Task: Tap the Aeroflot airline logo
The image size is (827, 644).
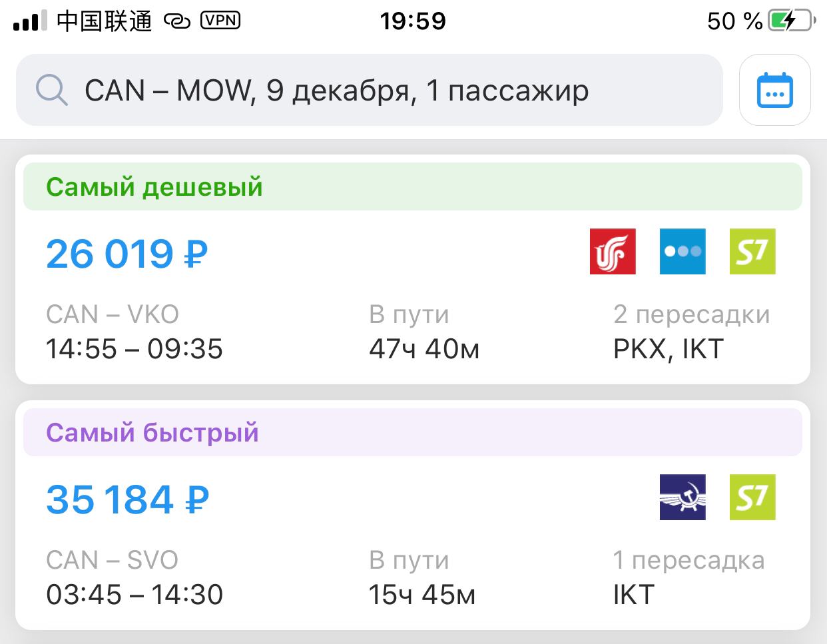Action: pyautogui.click(x=683, y=497)
